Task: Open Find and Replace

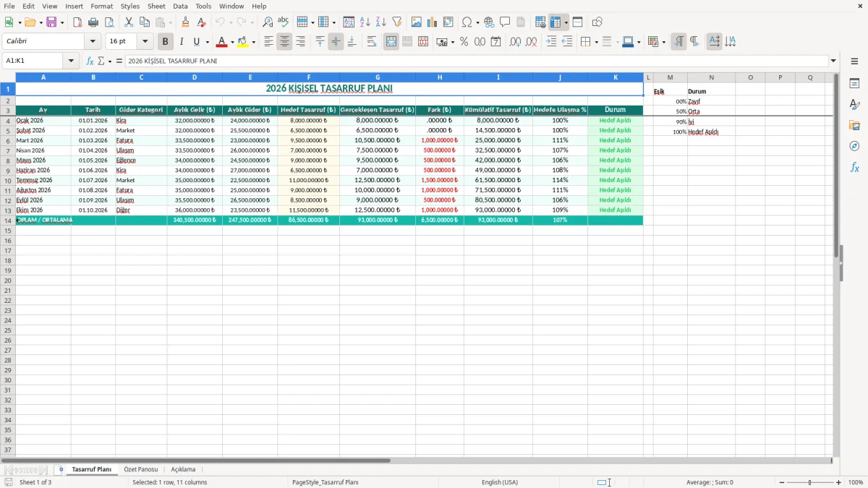Action: (x=268, y=22)
